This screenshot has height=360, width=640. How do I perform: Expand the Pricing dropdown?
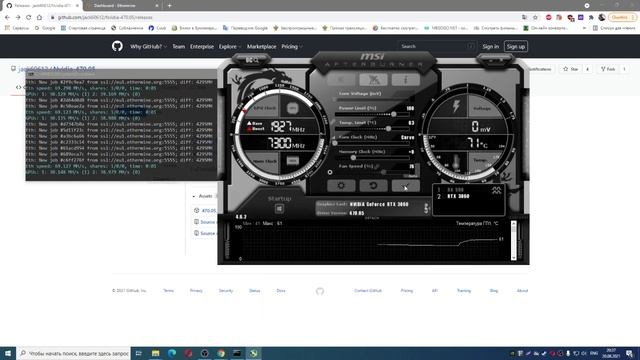point(291,47)
